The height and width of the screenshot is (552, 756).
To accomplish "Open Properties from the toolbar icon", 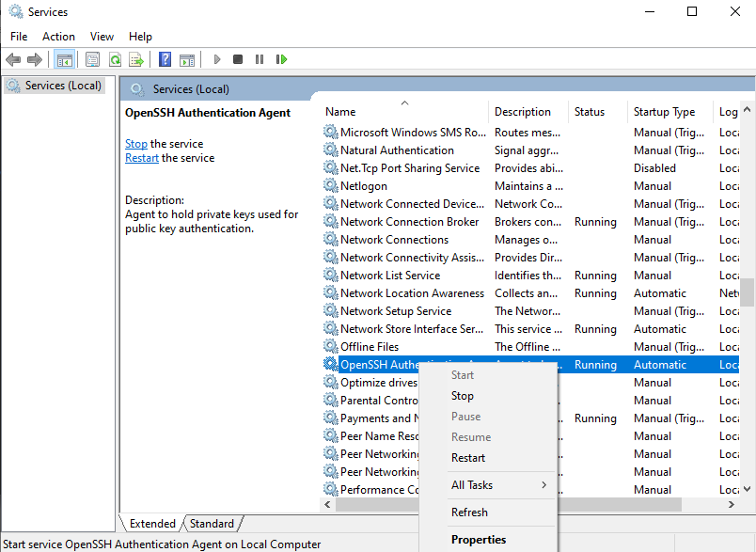I will click(x=92, y=60).
